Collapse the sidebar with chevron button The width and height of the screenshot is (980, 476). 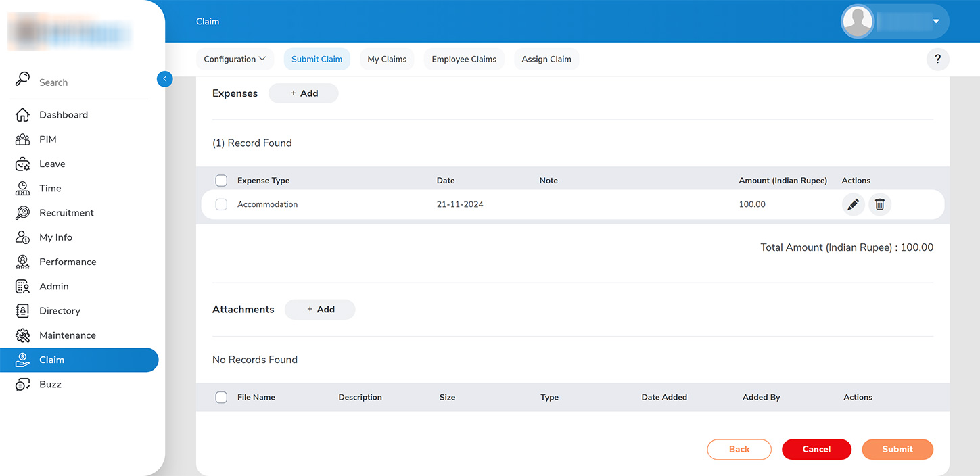tap(164, 79)
